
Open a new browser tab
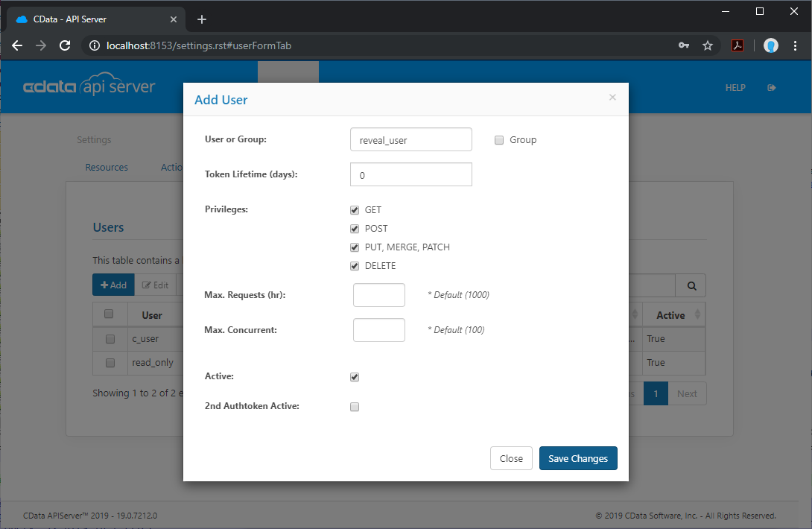[x=201, y=19]
